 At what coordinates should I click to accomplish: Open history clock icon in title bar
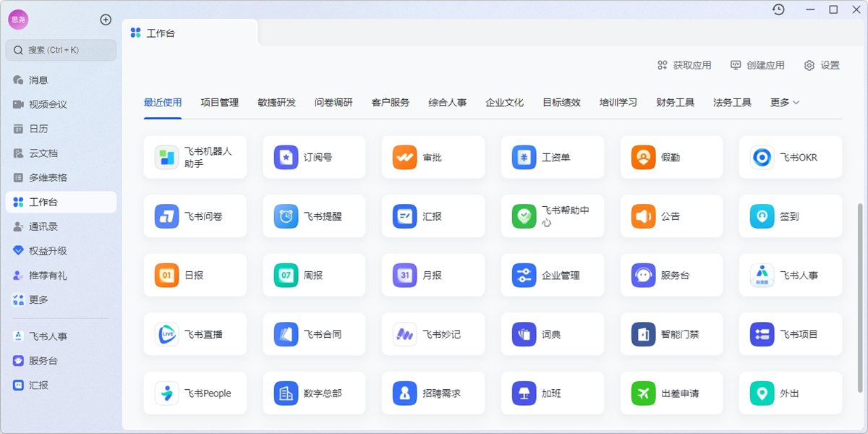778,9
